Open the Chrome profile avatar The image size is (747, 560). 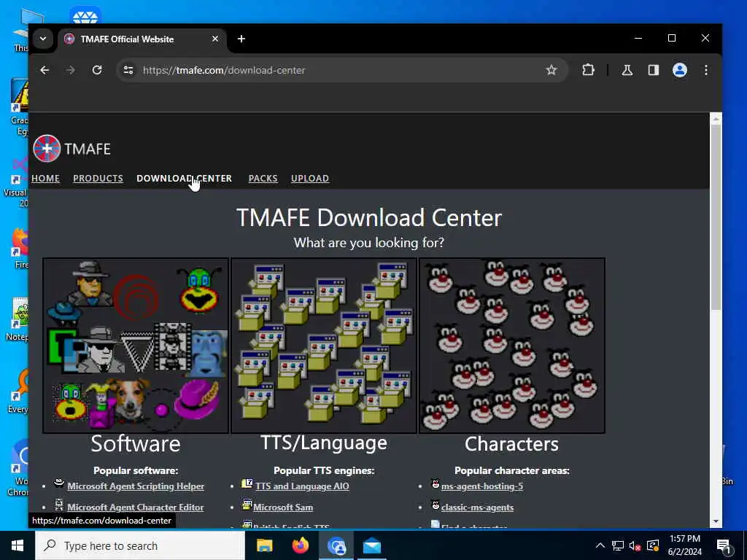pos(680,70)
